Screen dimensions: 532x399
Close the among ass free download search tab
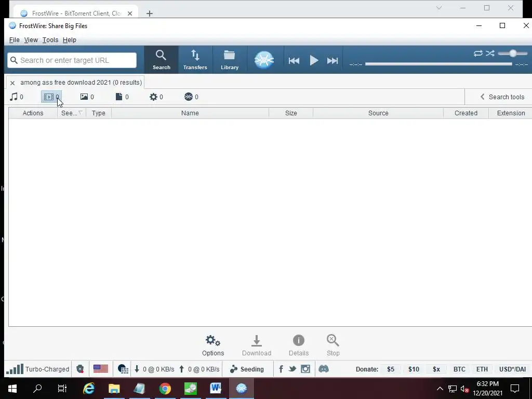pyautogui.click(x=12, y=83)
